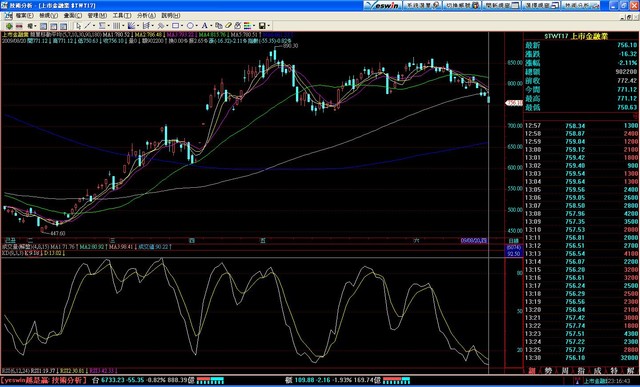The image size is (640, 387).
Task: Open the 分析(A) menu
Action: (x=146, y=16)
